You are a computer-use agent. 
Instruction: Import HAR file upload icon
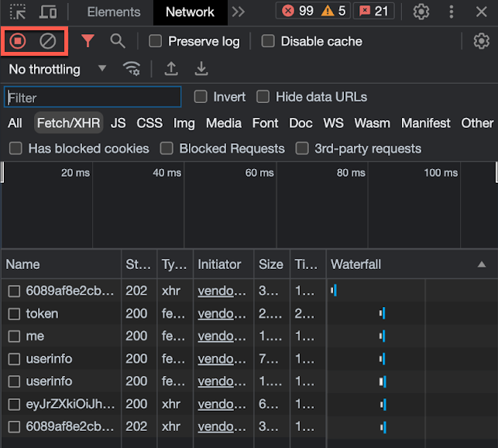coord(171,69)
